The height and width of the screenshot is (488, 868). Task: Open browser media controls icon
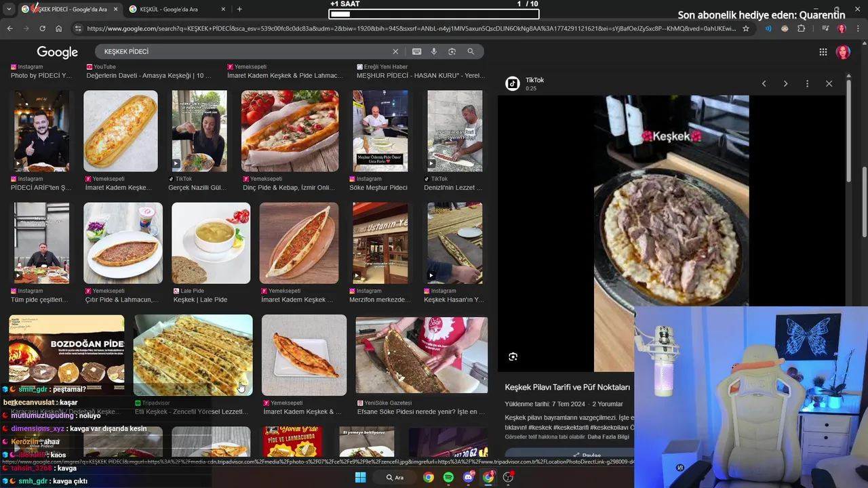825,28
